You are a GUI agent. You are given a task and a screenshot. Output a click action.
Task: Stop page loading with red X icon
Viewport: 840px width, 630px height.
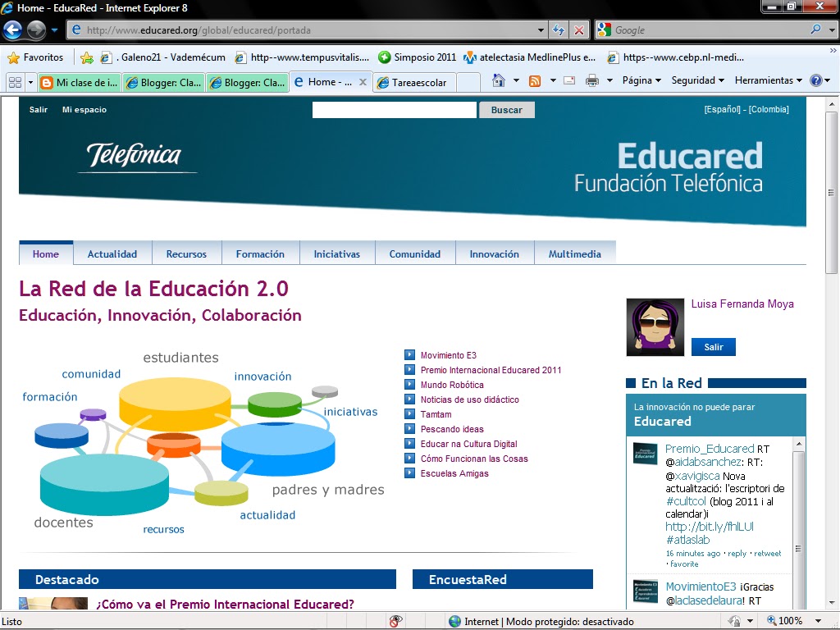pos(578,30)
